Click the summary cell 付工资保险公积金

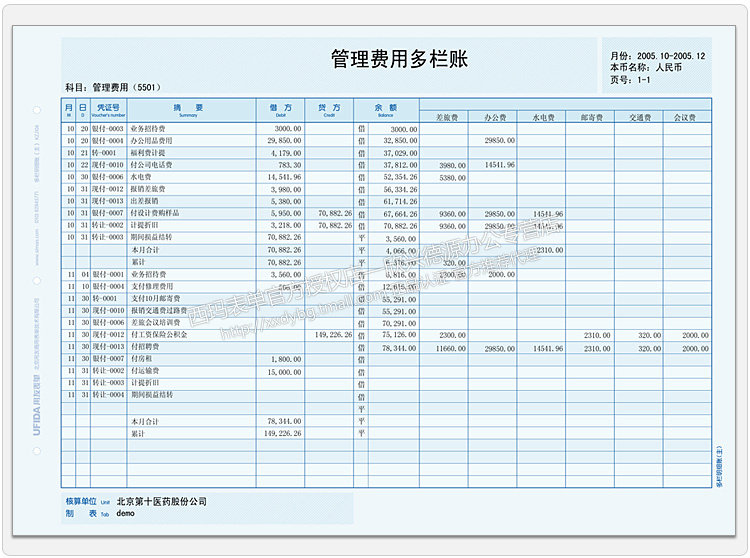159,335
